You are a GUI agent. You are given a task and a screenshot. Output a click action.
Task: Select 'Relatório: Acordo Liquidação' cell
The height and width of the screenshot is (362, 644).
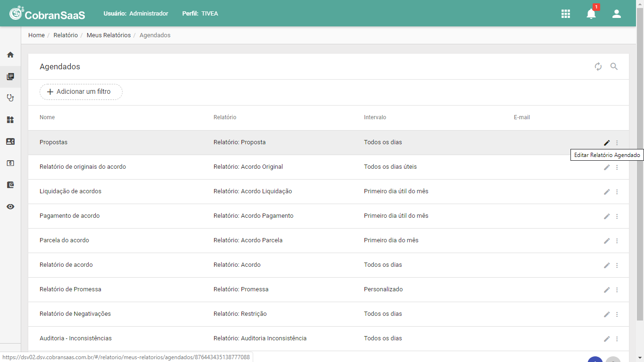pos(253,191)
